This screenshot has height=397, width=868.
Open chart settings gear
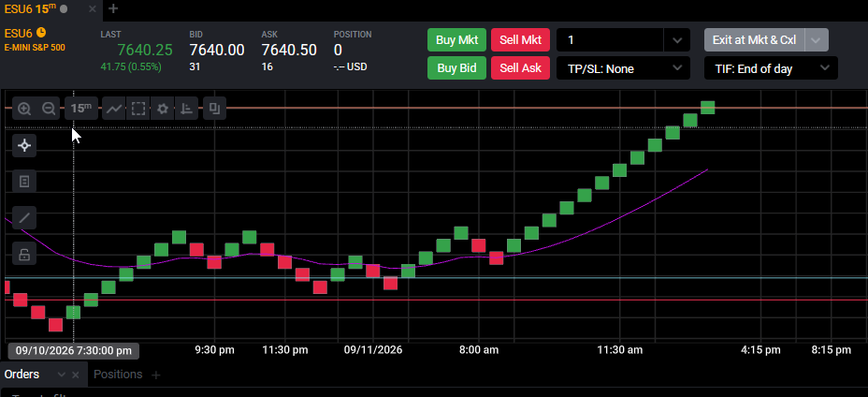162,109
